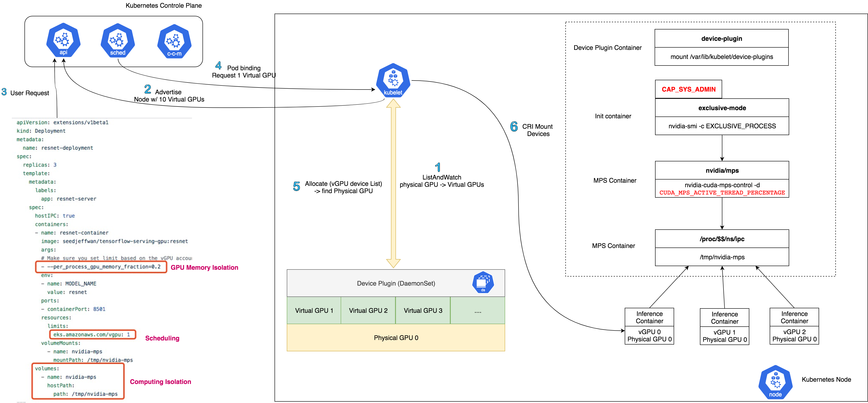Select the per_process_gpu_memory_fraction highlighted line
868x403 pixels.
[101, 267]
